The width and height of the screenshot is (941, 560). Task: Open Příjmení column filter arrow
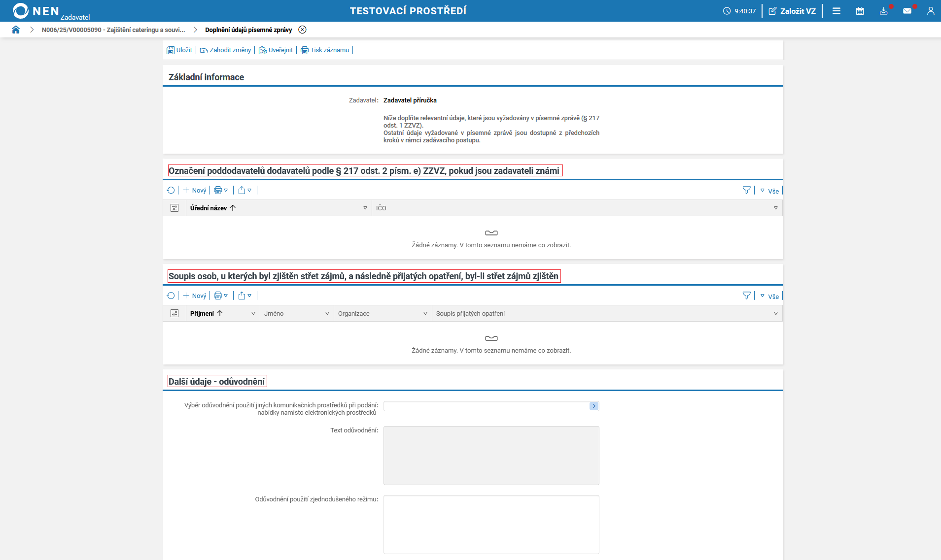[253, 313]
